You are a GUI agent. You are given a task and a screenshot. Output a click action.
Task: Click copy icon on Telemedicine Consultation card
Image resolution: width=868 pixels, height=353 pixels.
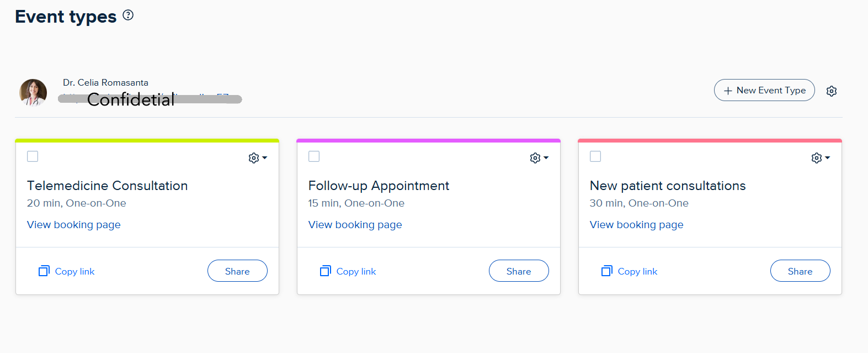(x=44, y=271)
